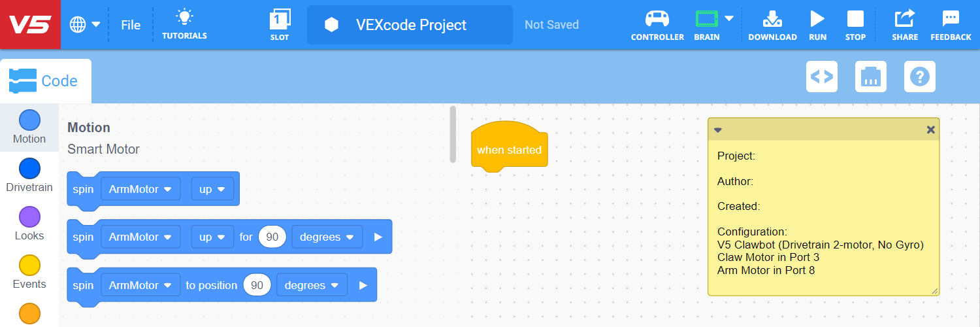
Task: Open the Share icon
Action: [905, 20]
